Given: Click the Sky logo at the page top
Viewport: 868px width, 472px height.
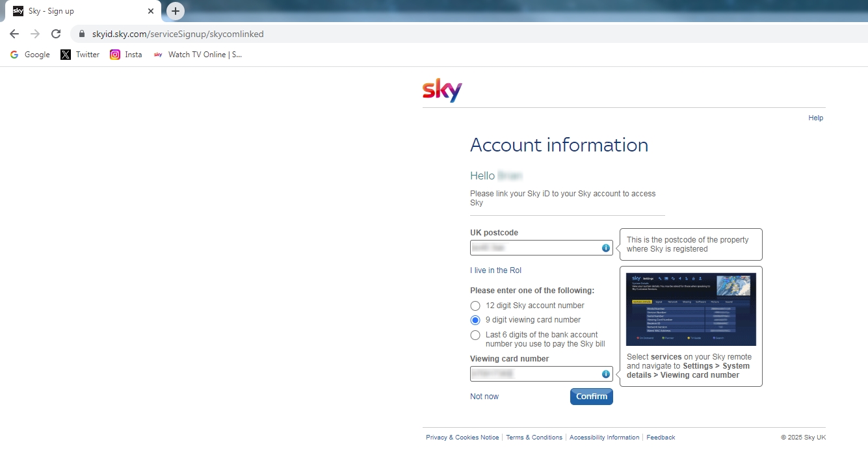Looking at the screenshot, I should point(442,91).
